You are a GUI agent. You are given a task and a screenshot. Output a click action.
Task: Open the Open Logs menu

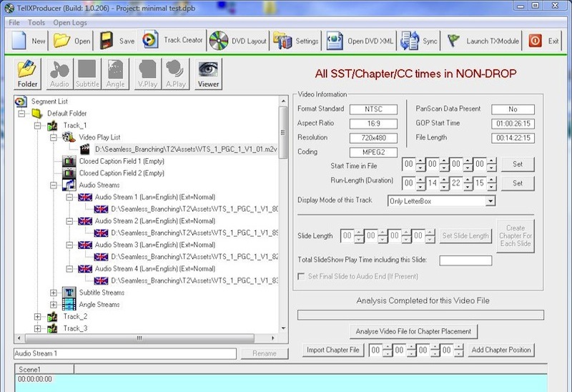[70, 22]
